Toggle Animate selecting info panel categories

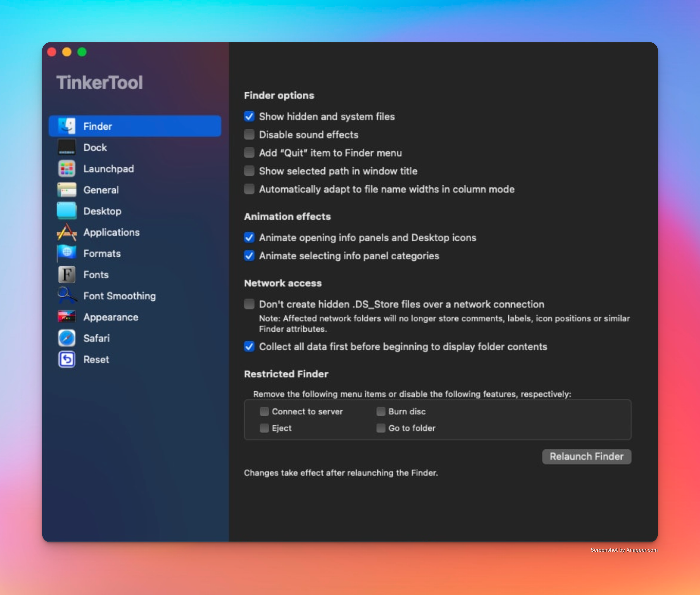pos(249,256)
